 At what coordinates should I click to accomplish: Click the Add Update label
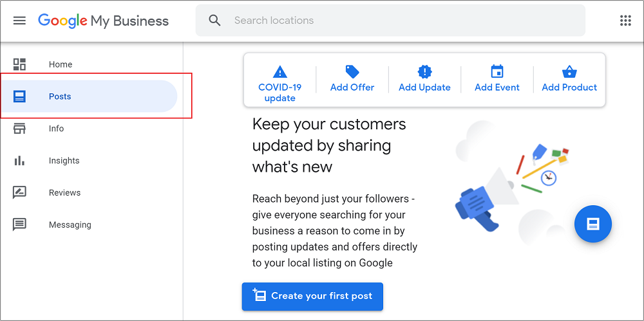424,87
